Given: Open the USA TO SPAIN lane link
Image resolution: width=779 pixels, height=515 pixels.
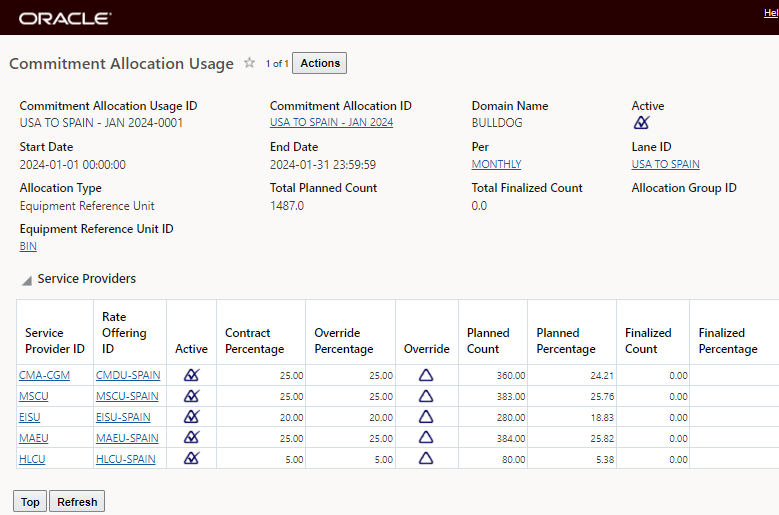Looking at the screenshot, I should 665,164.
